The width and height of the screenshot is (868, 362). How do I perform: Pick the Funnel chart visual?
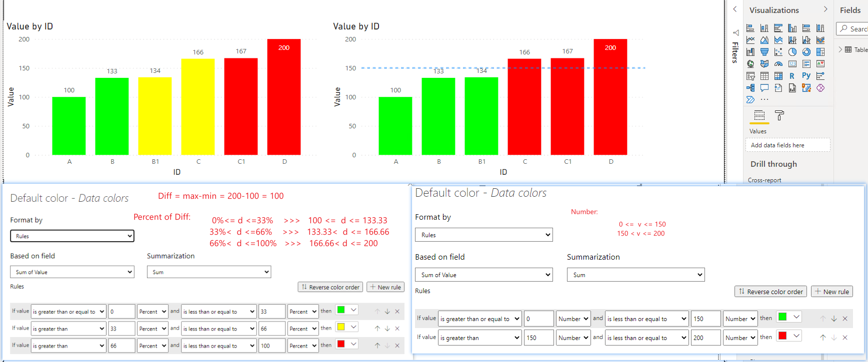pos(764,52)
